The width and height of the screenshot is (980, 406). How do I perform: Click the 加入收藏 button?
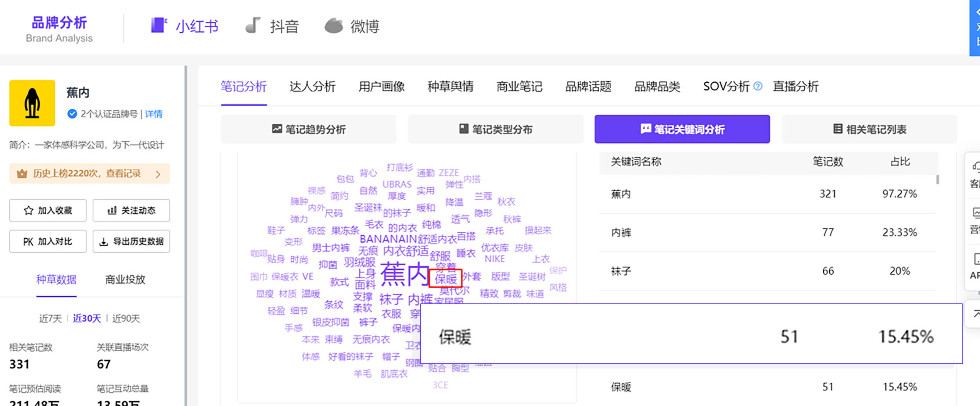48,210
